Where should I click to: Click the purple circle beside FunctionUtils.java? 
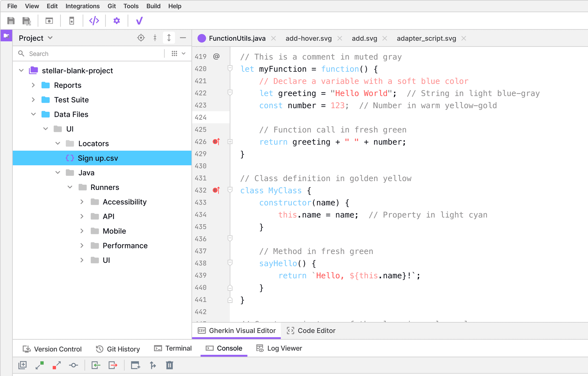[x=201, y=38]
